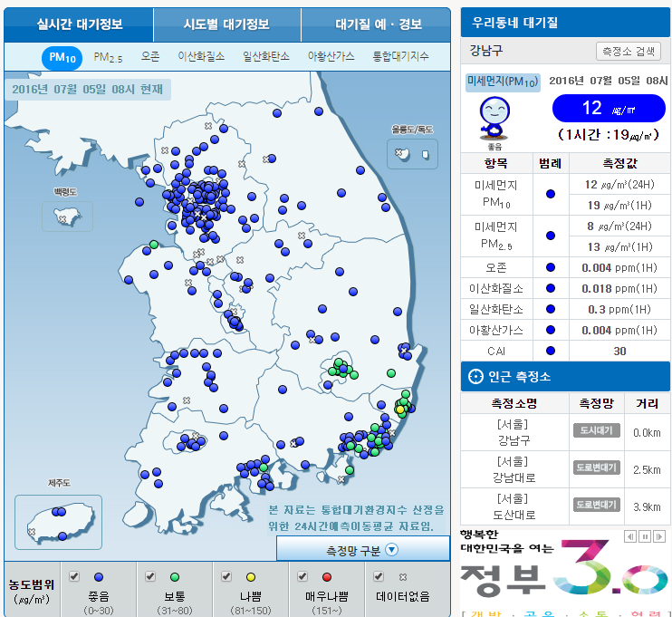The width and height of the screenshot is (672, 617).
Task: Click 도로변대기 badge for 강남대로 station
Action: [596, 468]
